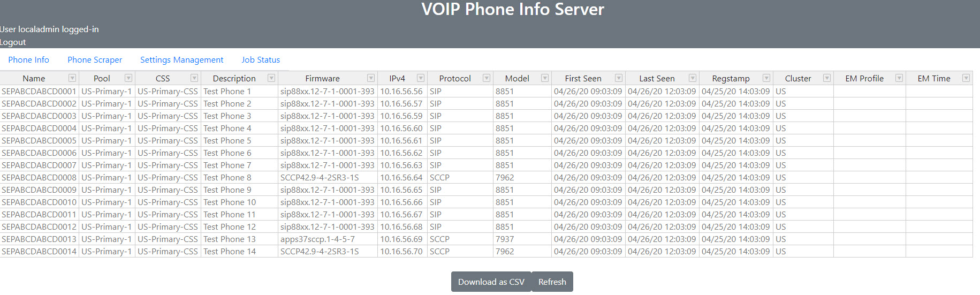Log out of the localadmin session

coord(13,42)
